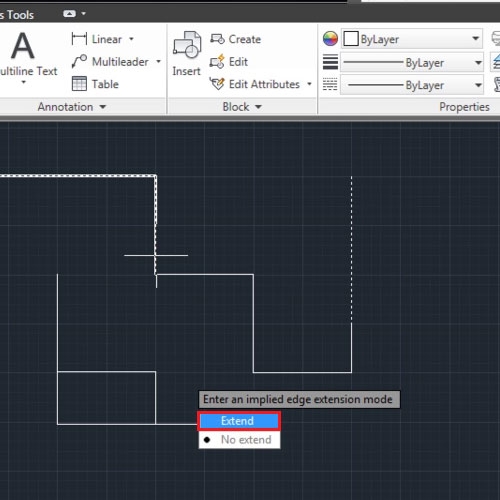The height and width of the screenshot is (500, 500).
Task: Choose the Multileader tool icon
Action: tap(79, 61)
